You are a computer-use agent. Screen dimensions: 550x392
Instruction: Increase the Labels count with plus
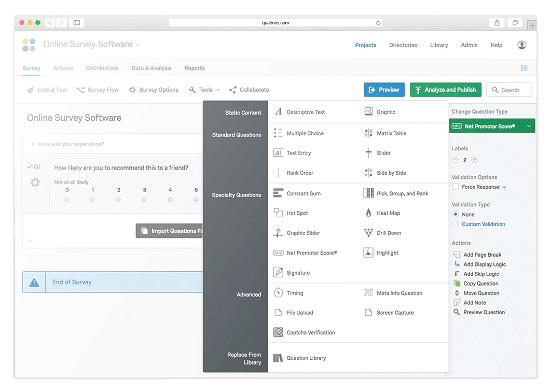tap(474, 160)
